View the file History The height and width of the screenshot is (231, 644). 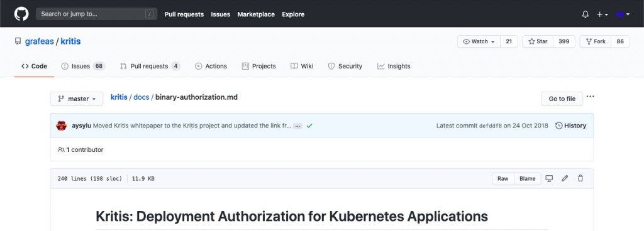click(x=571, y=126)
